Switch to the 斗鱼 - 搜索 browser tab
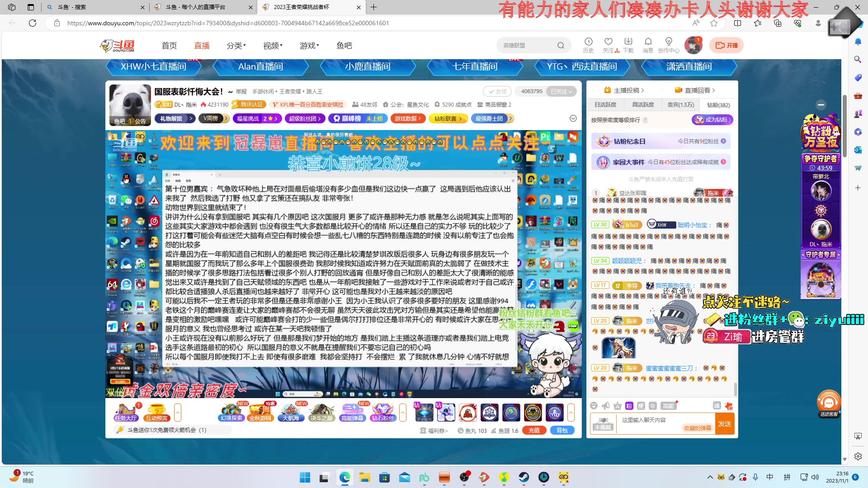 coord(95,7)
